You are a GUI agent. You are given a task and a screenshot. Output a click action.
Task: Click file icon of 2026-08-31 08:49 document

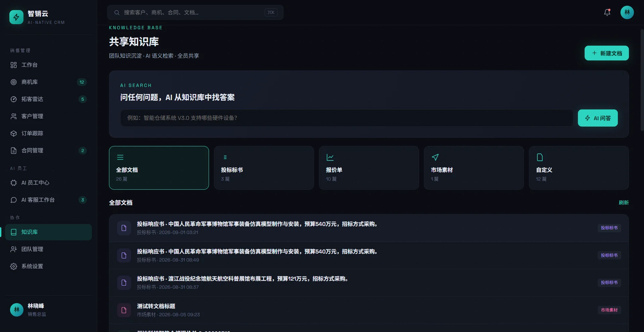[x=124, y=255]
